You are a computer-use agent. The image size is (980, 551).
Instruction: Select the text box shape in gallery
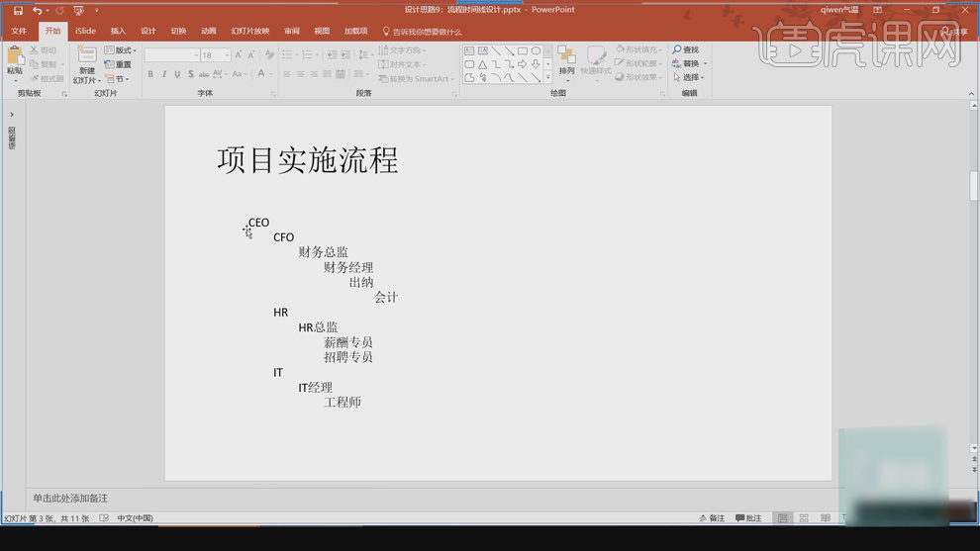click(x=469, y=50)
